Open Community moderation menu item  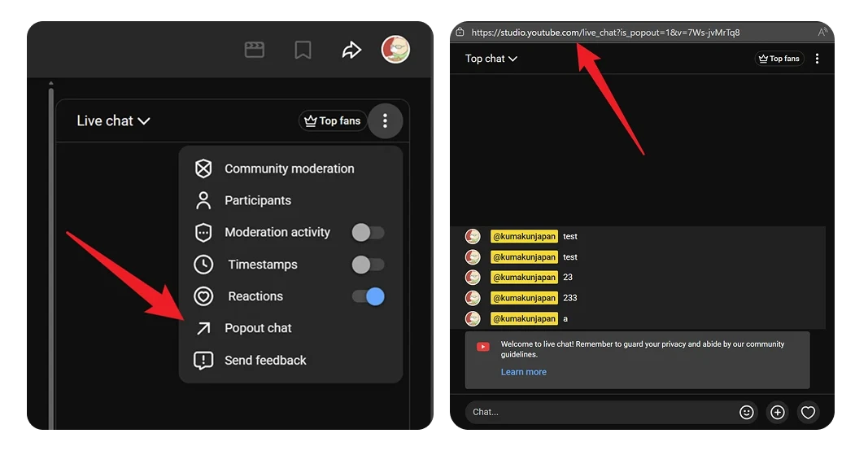pyautogui.click(x=289, y=169)
